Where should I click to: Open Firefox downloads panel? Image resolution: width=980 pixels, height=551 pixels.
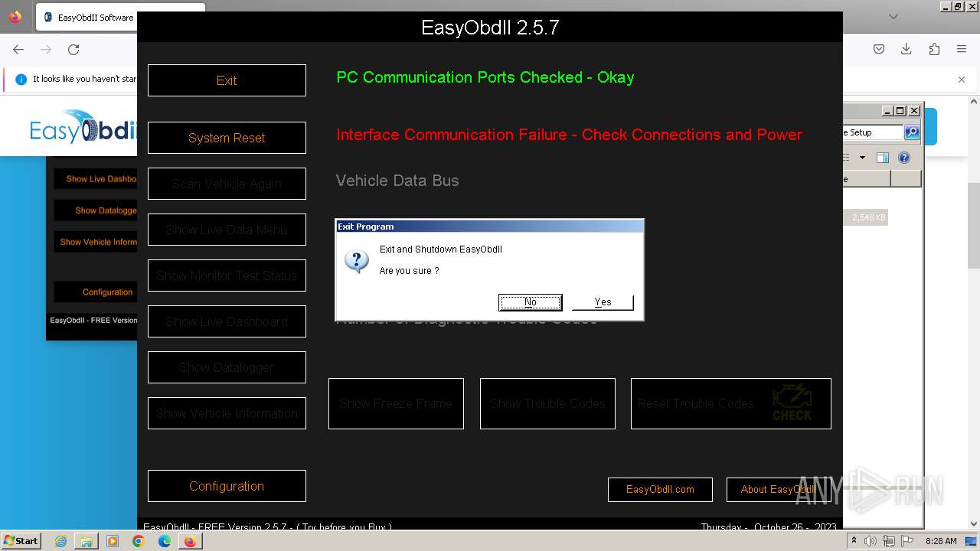906,49
